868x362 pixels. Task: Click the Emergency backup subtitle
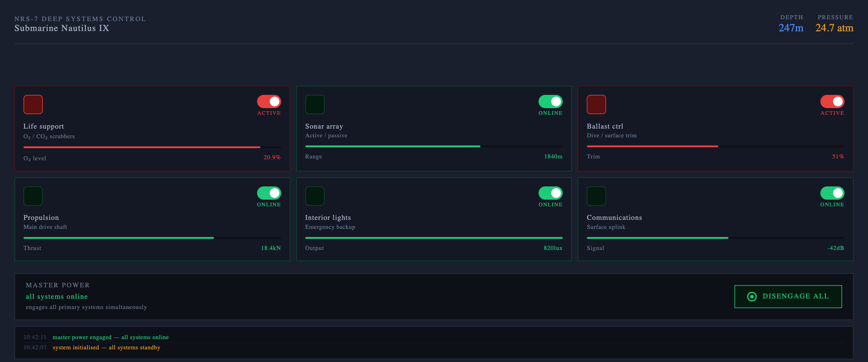point(330,227)
